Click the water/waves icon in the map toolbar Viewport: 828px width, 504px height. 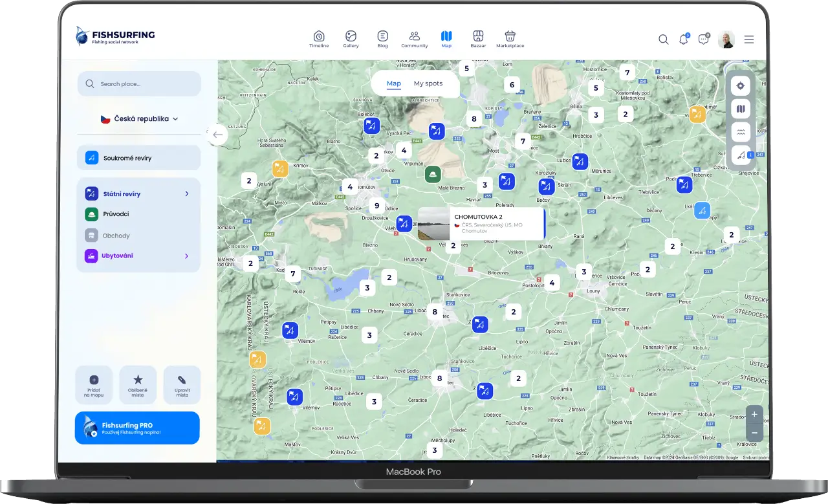[740, 131]
